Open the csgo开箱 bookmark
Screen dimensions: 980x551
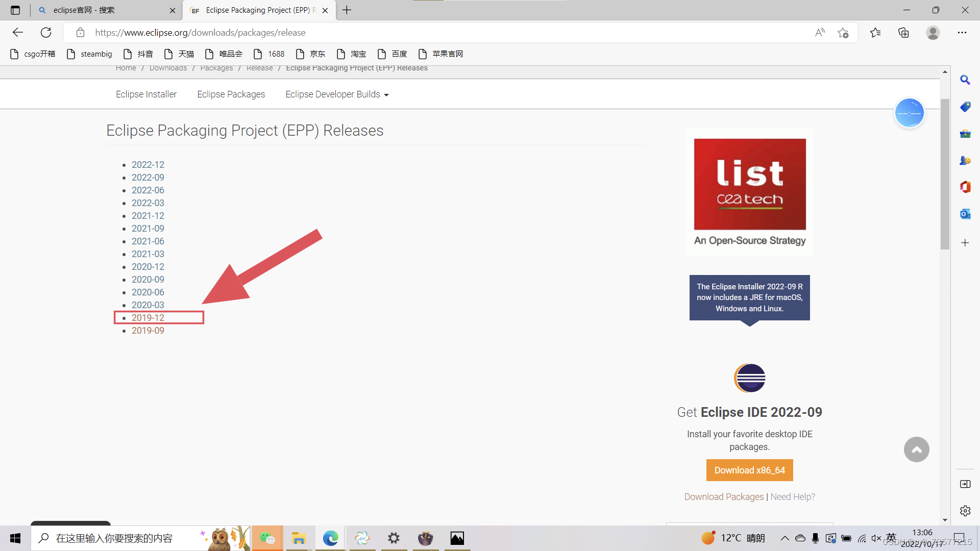(33, 54)
